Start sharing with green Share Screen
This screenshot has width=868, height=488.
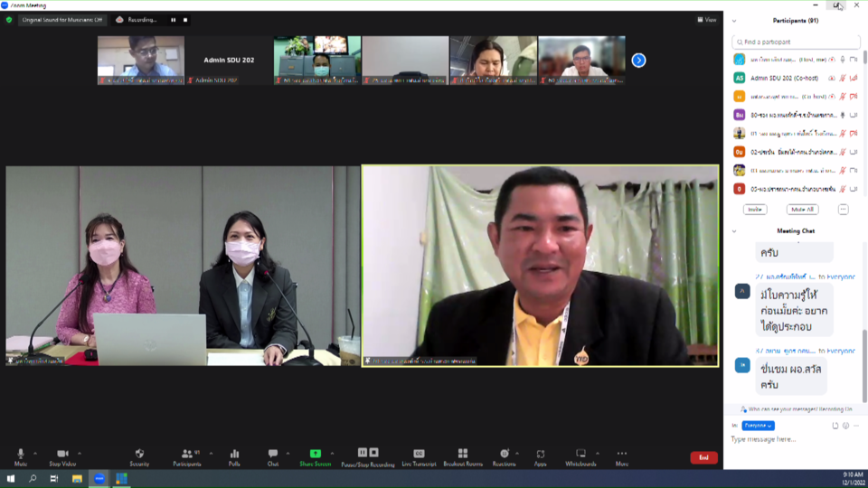pyautogui.click(x=315, y=457)
